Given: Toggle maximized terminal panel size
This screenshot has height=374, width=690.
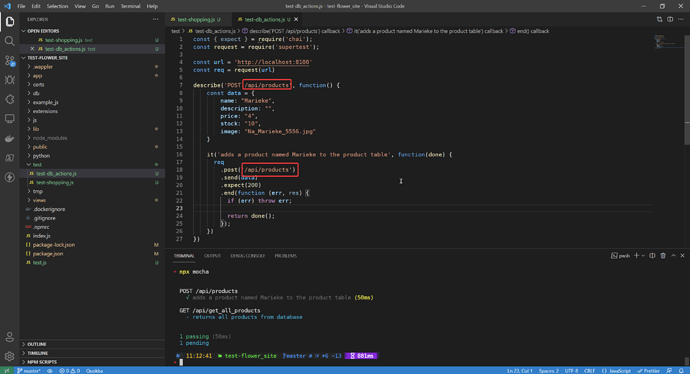Looking at the screenshot, I should point(673,256).
